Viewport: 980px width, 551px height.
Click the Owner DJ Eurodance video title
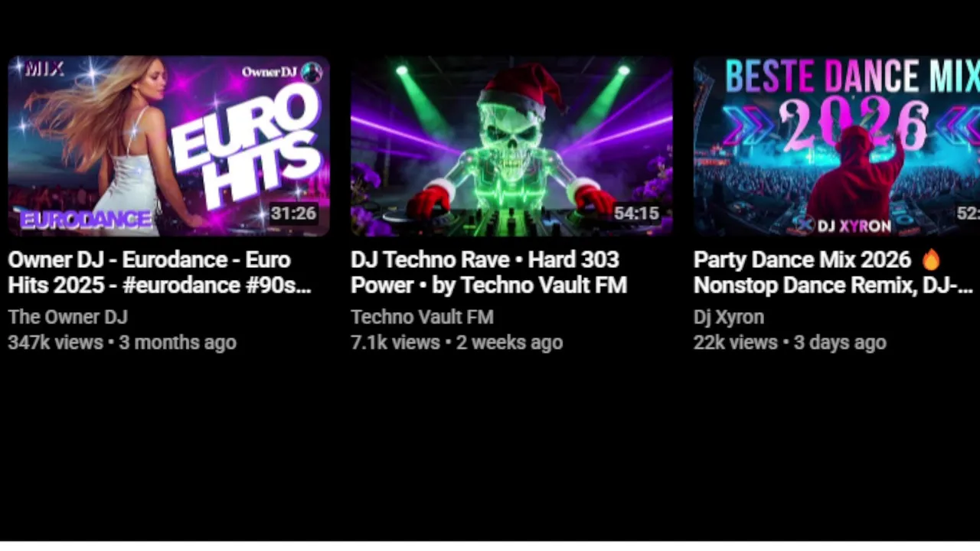pyautogui.click(x=159, y=272)
